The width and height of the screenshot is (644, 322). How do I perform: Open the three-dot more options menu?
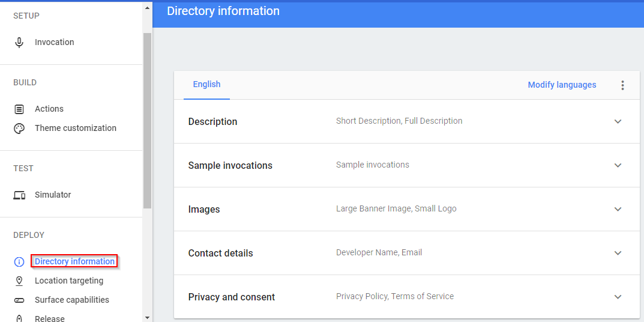[x=622, y=85]
